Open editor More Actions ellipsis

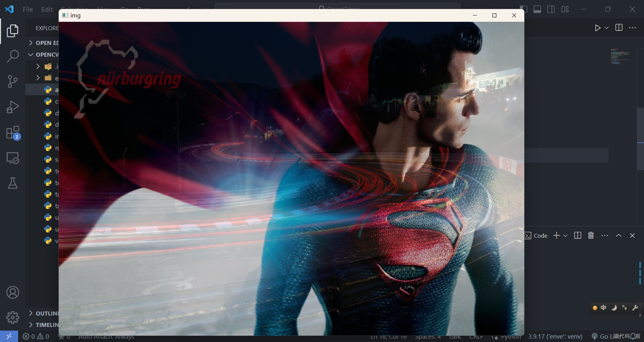point(632,28)
